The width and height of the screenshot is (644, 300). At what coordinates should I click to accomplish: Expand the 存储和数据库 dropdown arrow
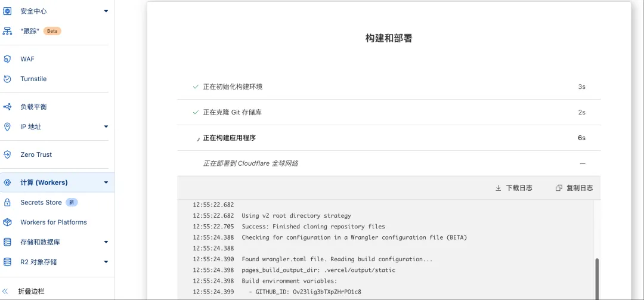point(106,242)
